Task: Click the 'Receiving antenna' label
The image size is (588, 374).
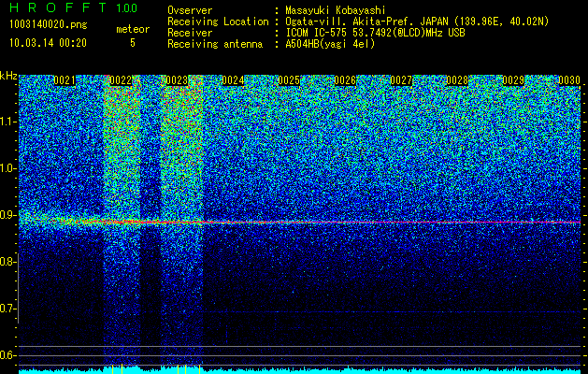Action: pyautogui.click(x=215, y=44)
